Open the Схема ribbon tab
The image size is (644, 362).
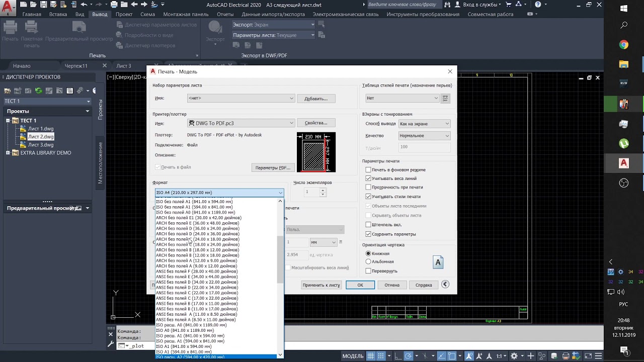click(x=147, y=14)
